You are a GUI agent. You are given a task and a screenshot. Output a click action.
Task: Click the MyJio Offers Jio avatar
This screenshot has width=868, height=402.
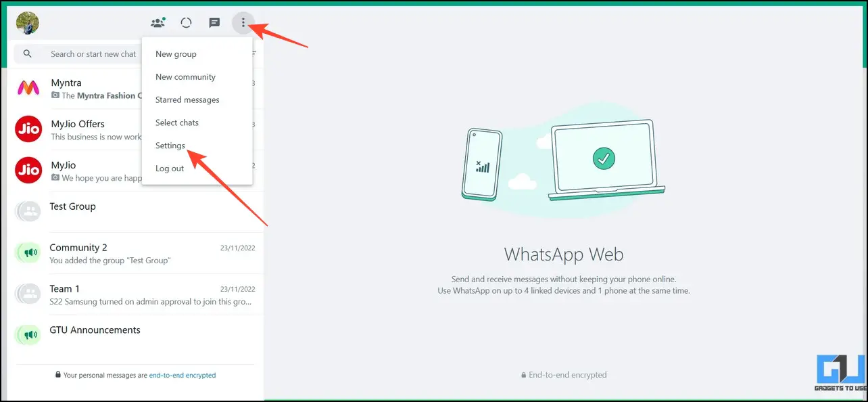(28, 129)
